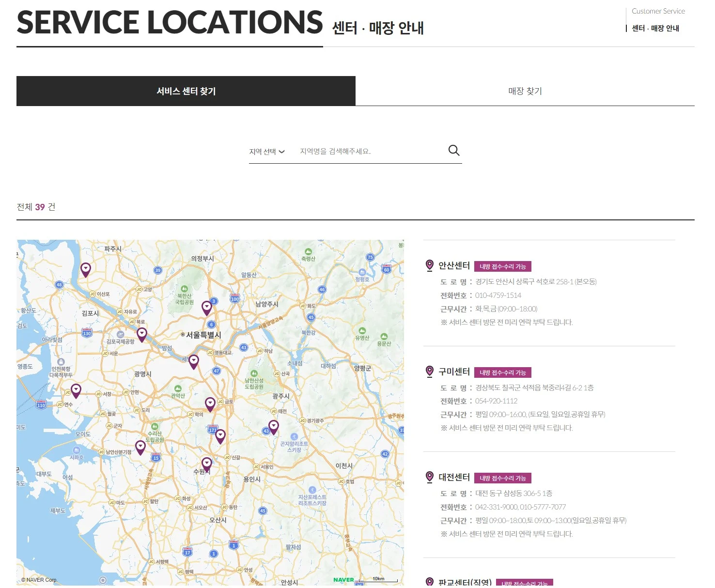Select the map pin below route 171
This screenshot has width=715, height=588.
coord(220,436)
